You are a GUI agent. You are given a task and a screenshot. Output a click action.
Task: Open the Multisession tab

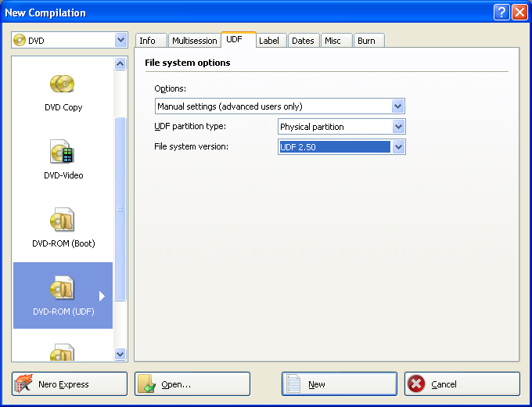194,41
